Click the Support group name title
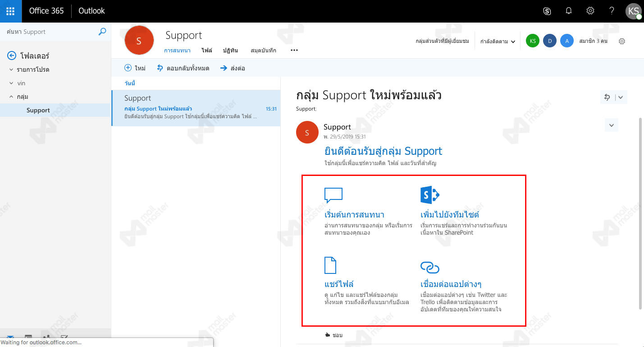This screenshot has height=347, width=644. [x=183, y=35]
